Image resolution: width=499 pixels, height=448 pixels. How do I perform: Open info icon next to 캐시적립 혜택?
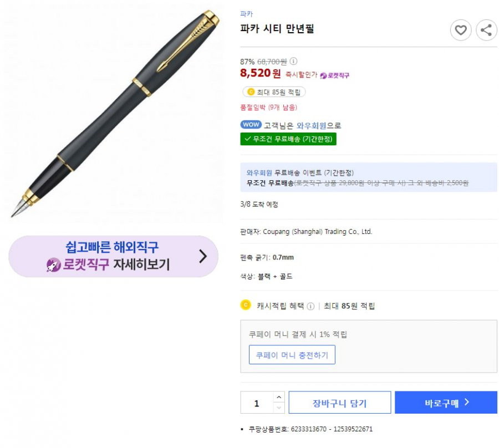(310, 306)
